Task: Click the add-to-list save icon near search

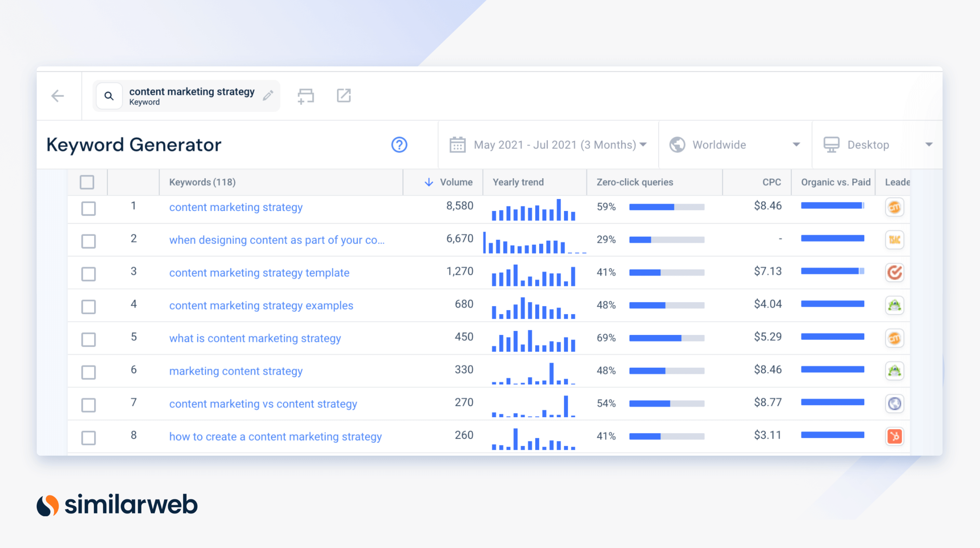Action: point(305,96)
